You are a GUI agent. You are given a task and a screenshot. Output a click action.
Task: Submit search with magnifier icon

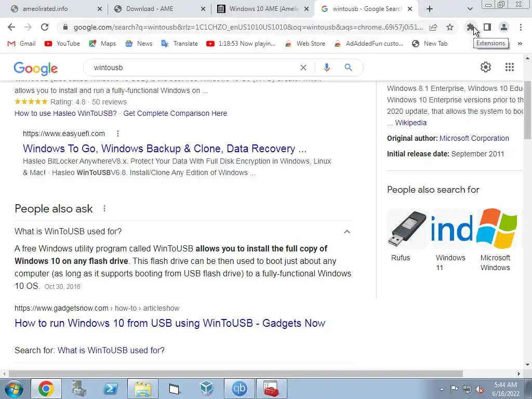(x=348, y=68)
